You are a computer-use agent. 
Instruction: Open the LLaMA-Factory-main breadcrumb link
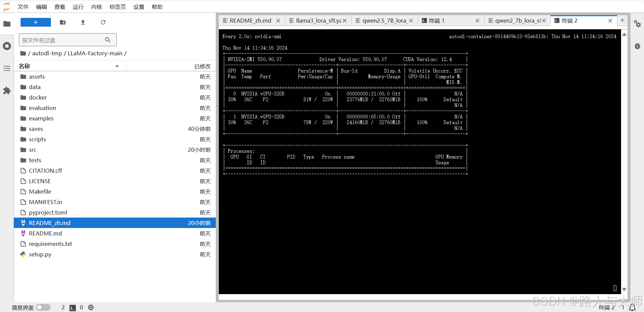[x=95, y=53]
